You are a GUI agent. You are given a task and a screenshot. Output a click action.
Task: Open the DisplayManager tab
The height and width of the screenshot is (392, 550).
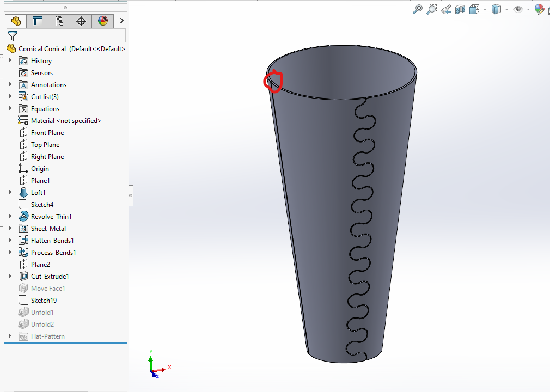click(x=102, y=21)
